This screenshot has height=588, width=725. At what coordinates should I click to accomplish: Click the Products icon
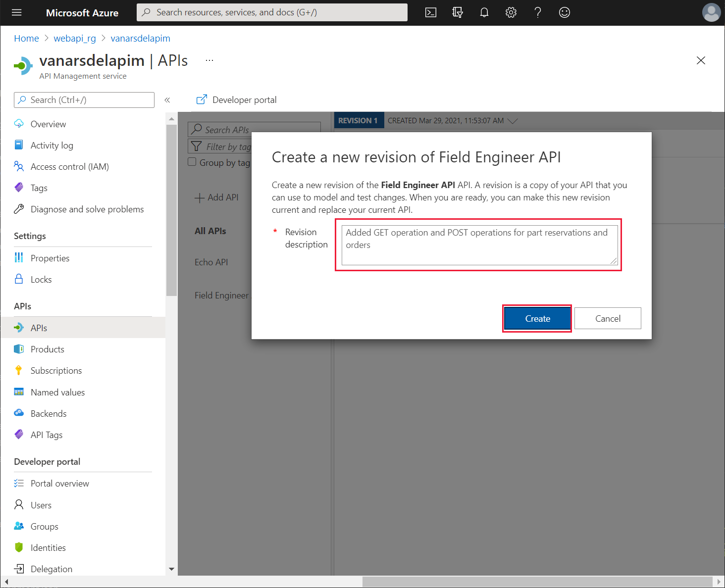click(x=19, y=349)
